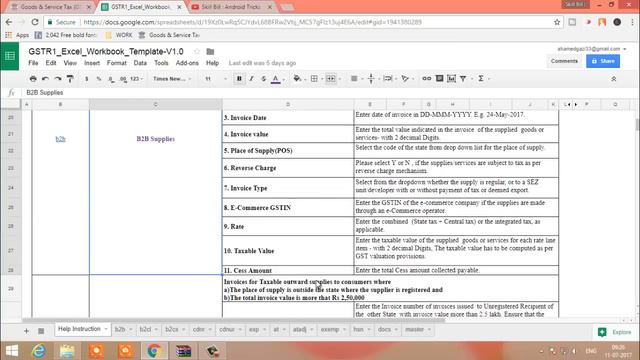The width and height of the screenshot is (640, 360).
Task: Open the master sheet tab dropdown arrow
Action: tap(429, 329)
